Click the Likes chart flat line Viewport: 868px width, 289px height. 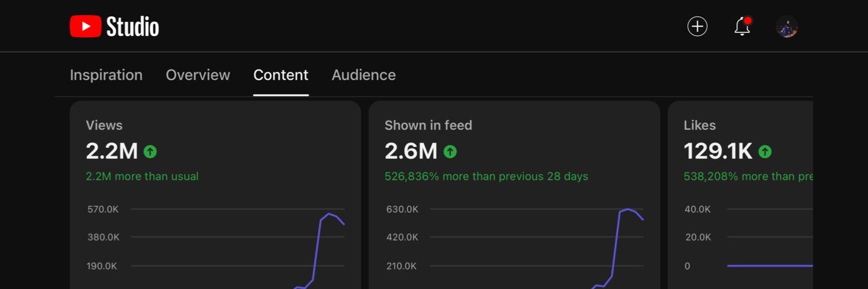(770, 266)
